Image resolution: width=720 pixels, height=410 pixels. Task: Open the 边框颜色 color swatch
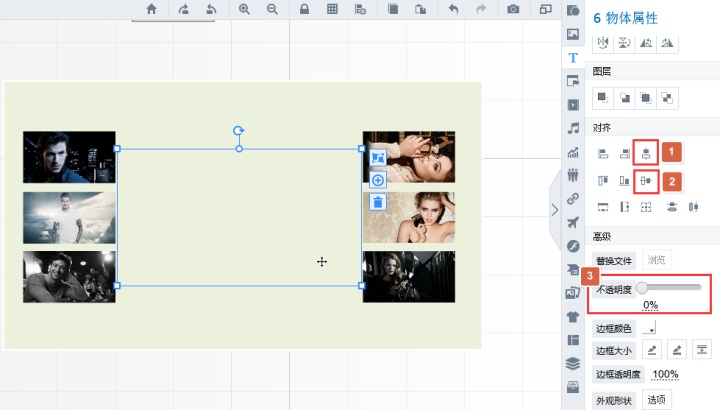click(649, 328)
